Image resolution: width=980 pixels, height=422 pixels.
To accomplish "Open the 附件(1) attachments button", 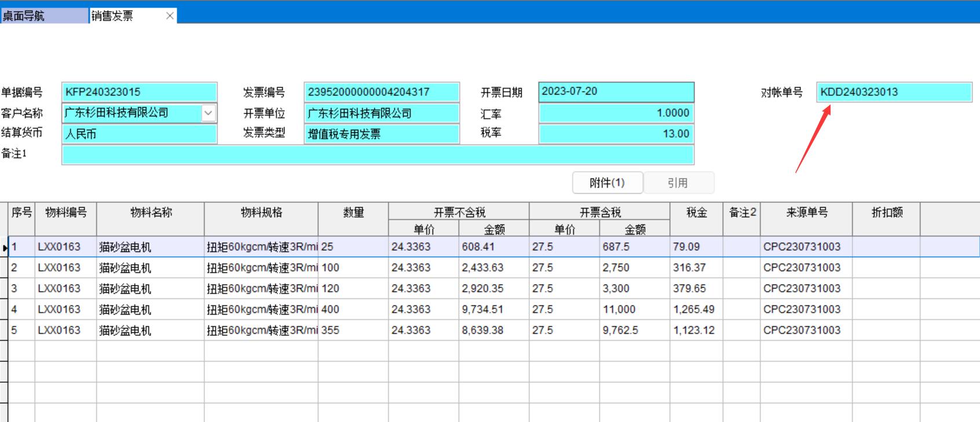I will (x=607, y=183).
